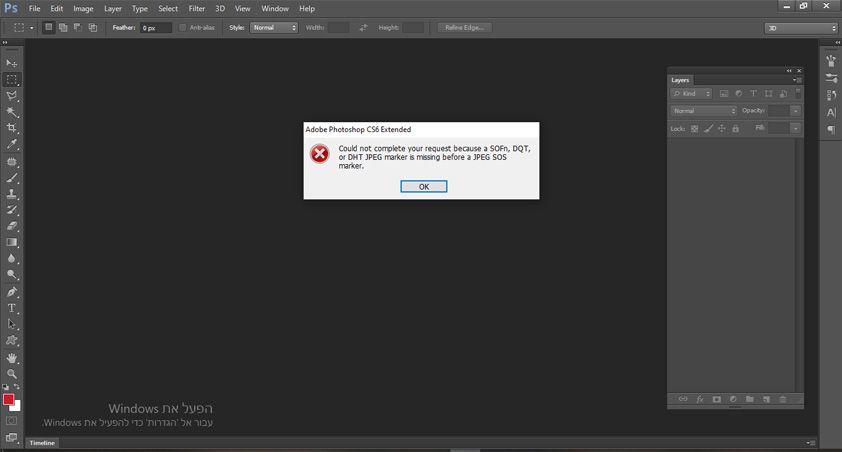
Task: Select the Dodge tool
Action: click(x=11, y=274)
